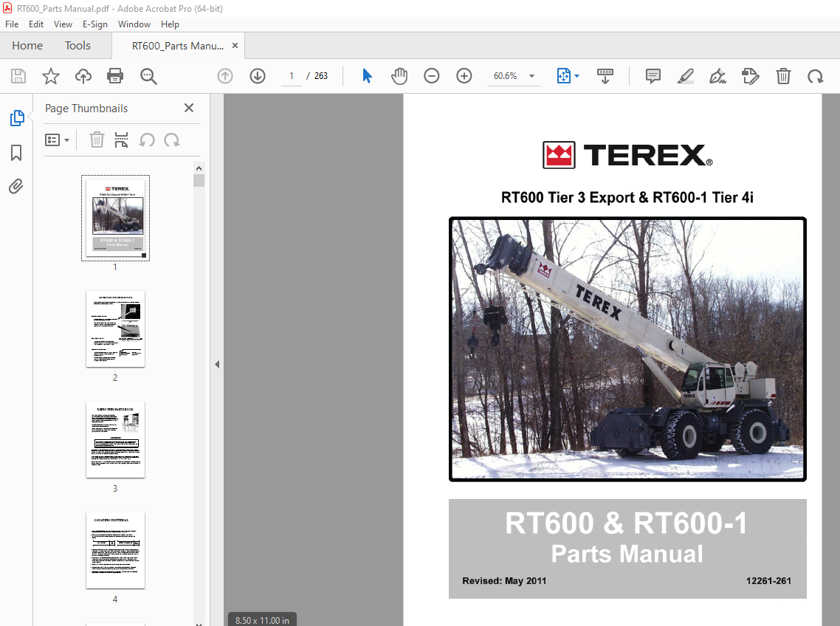Expand fit page options arrow

(x=577, y=76)
